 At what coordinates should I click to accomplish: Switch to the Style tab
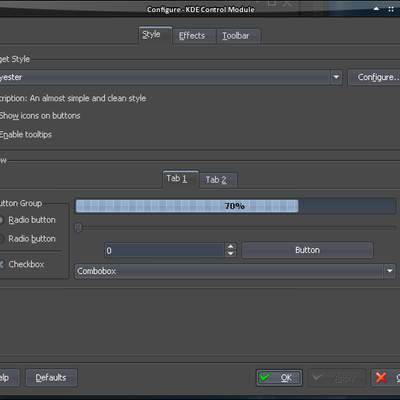click(x=155, y=35)
